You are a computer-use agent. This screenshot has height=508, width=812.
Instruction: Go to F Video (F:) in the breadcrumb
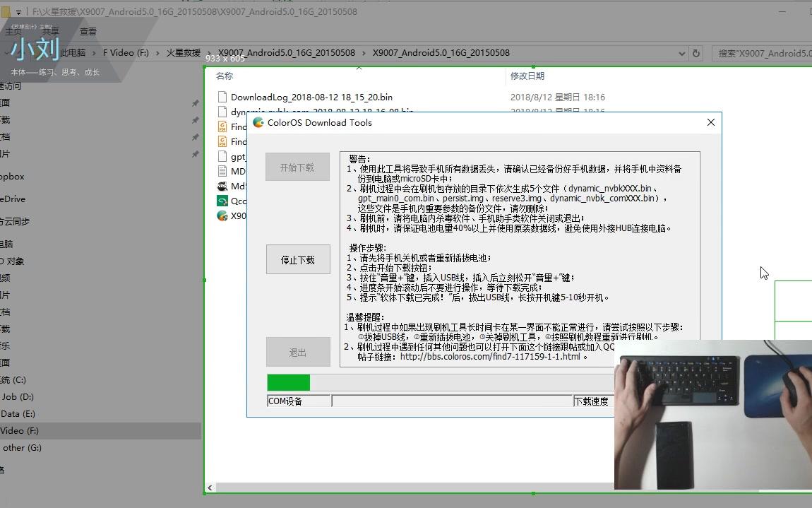(x=126, y=53)
